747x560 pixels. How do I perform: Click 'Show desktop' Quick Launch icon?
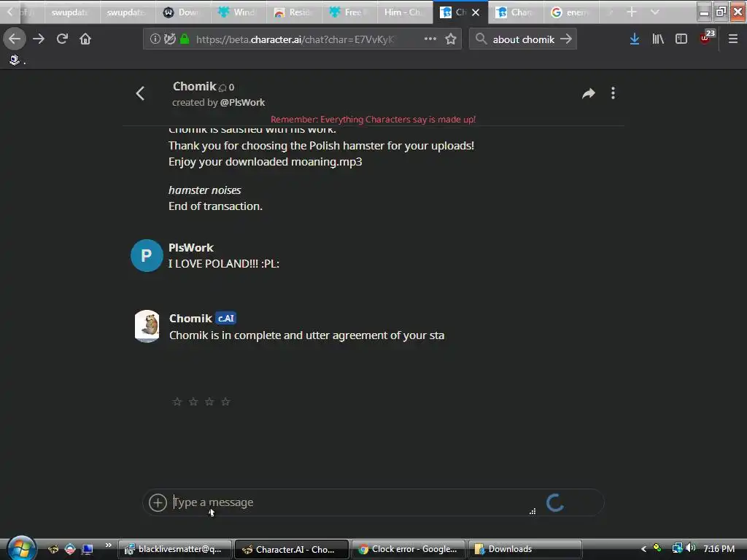tap(88, 549)
